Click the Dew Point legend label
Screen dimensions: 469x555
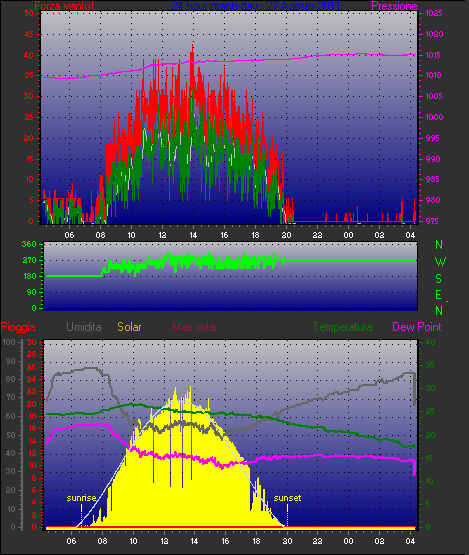417,327
